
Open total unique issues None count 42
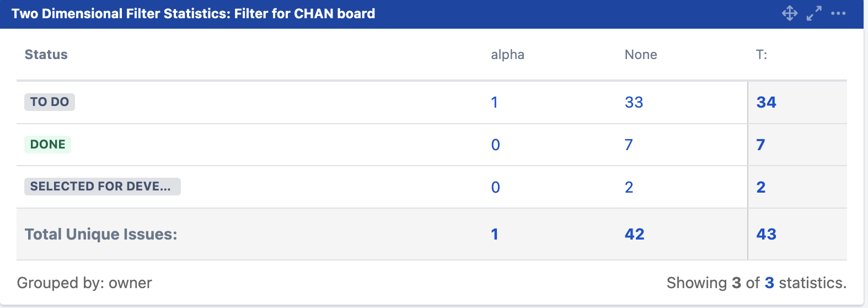(x=634, y=235)
